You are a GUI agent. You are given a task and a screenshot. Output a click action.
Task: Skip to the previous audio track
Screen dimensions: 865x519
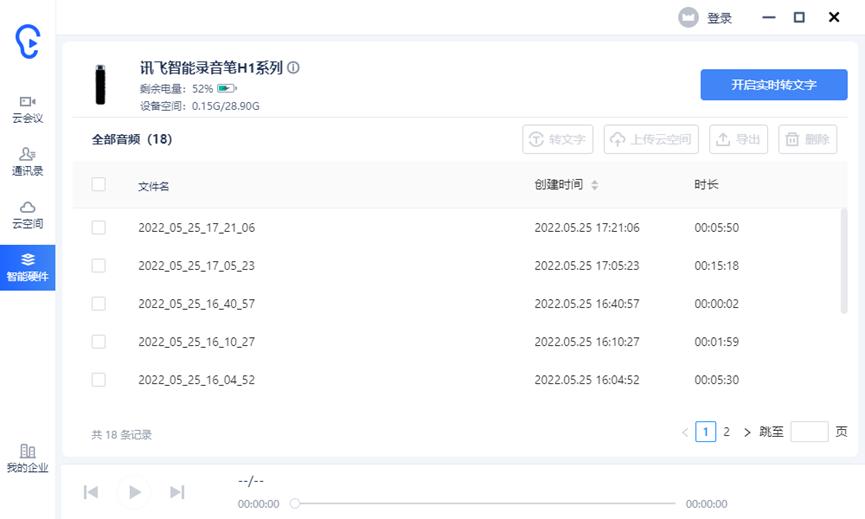coord(91,491)
